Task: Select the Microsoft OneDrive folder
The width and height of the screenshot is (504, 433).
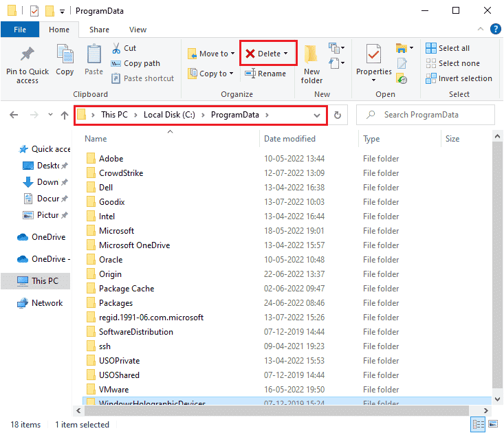Action: pos(128,245)
